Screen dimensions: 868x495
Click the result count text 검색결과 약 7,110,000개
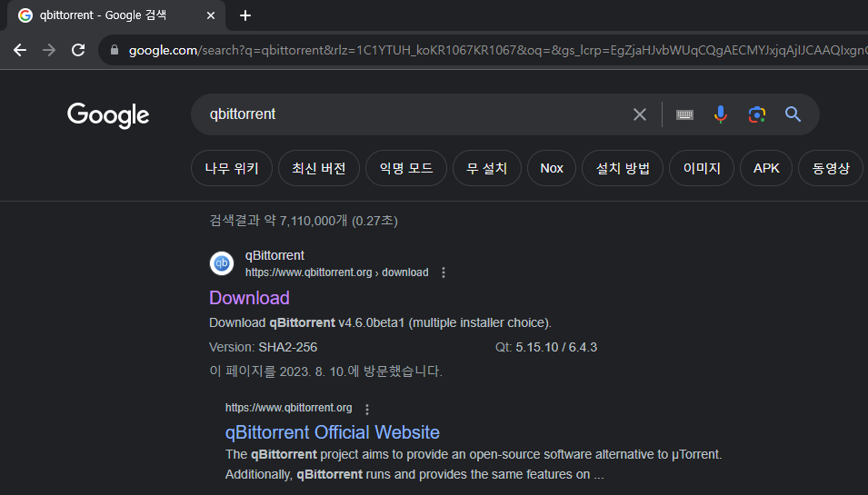pyautogui.click(x=304, y=221)
